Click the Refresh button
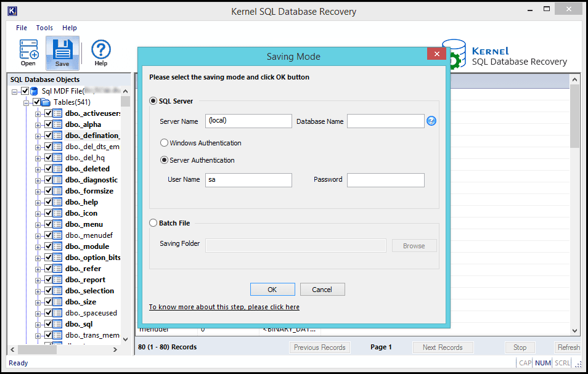The width and height of the screenshot is (588, 374). (x=568, y=348)
